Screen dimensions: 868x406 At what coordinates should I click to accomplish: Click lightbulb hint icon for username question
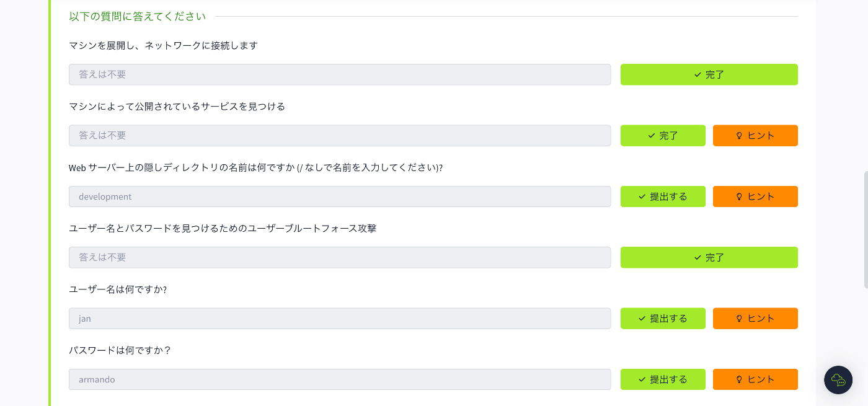coord(739,319)
